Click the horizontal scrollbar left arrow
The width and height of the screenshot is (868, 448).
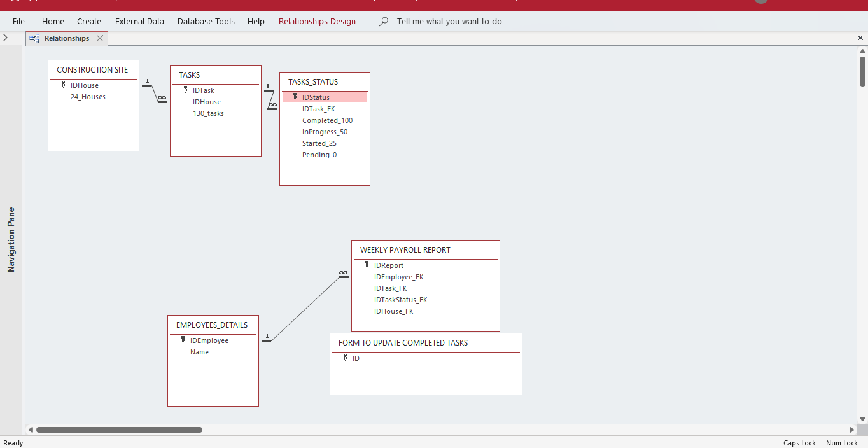31,430
